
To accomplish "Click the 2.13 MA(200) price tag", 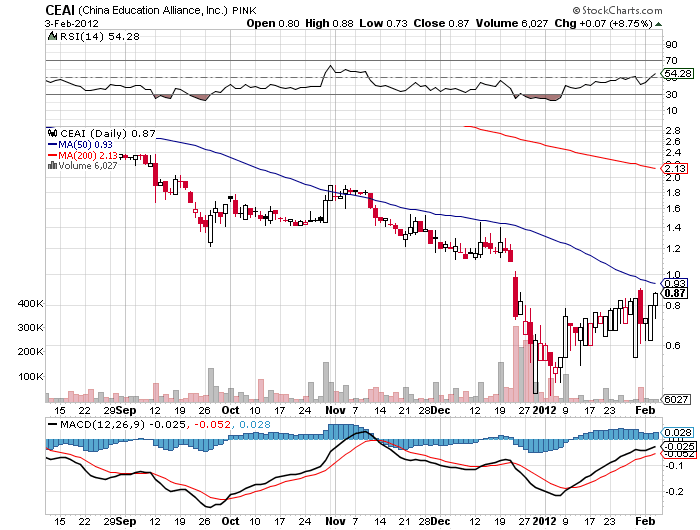I will click(x=675, y=168).
